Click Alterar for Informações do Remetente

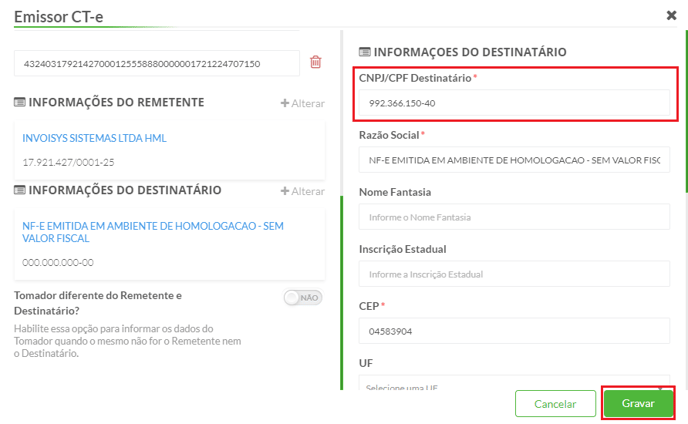point(308,104)
